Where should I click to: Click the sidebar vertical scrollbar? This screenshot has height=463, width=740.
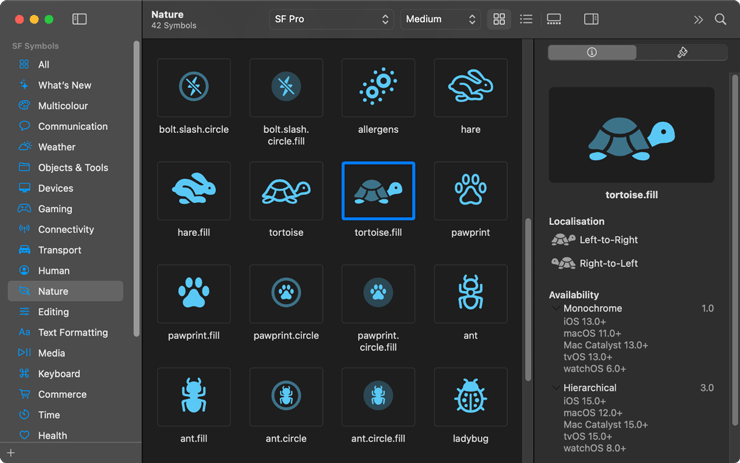tap(136, 189)
